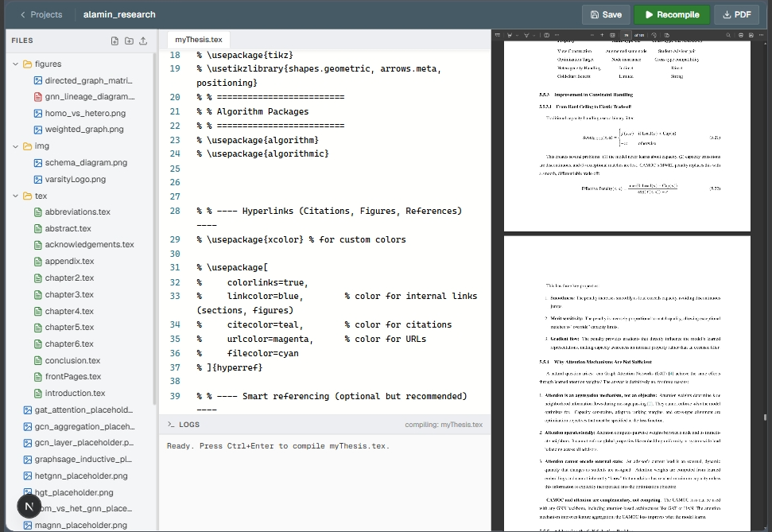Click editor line 37 ]{hyperref}
The width and height of the screenshot is (772, 532).
coord(230,367)
